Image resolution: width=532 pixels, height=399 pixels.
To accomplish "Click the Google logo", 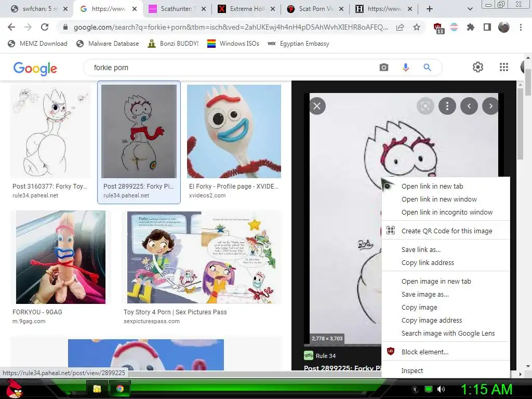I will pos(35,69).
